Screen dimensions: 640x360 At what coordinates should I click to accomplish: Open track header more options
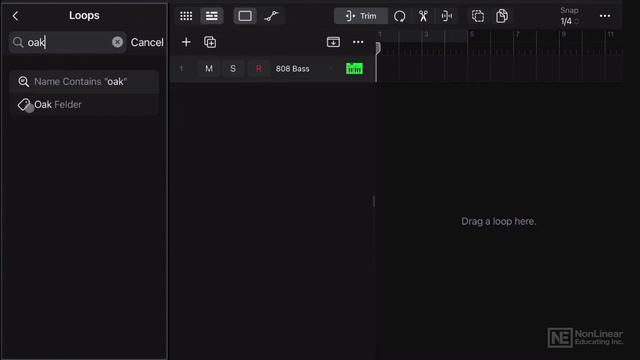[x=358, y=42]
